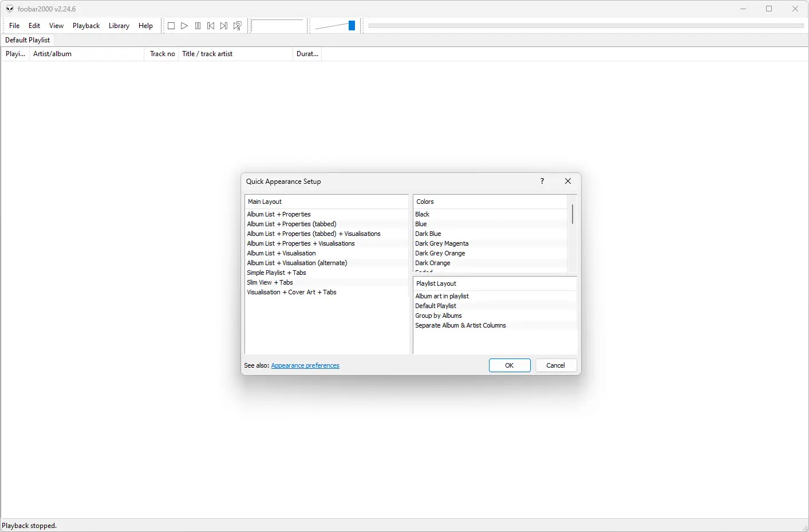Viewport: 809px width, 532px height.
Task: Choose "Default Playlist" in Playlist Layout list
Action: point(495,306)
